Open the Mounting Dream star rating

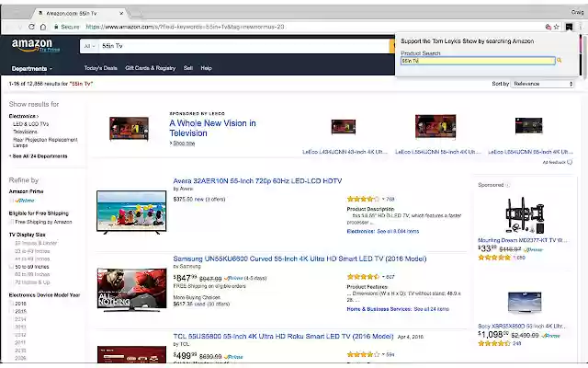tap(494, 258)
